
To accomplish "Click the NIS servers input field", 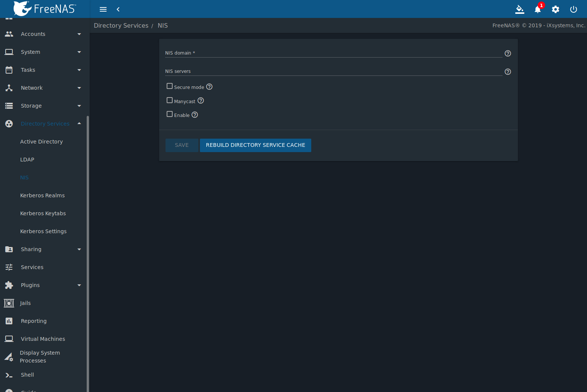I will tap(334, 71).
